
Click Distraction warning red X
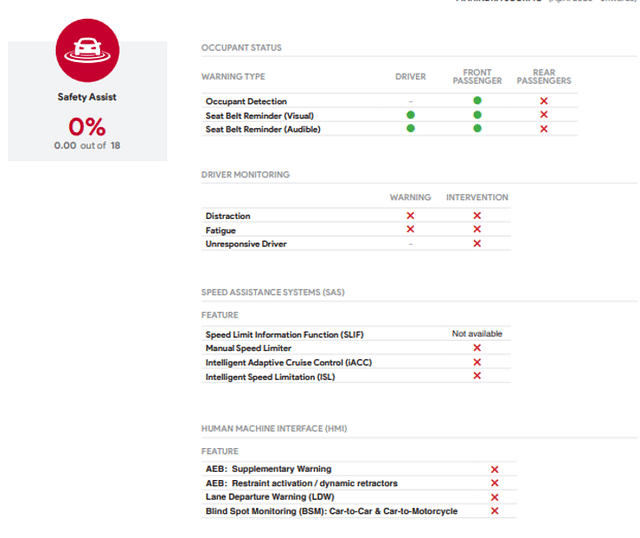tap(411, 216)
